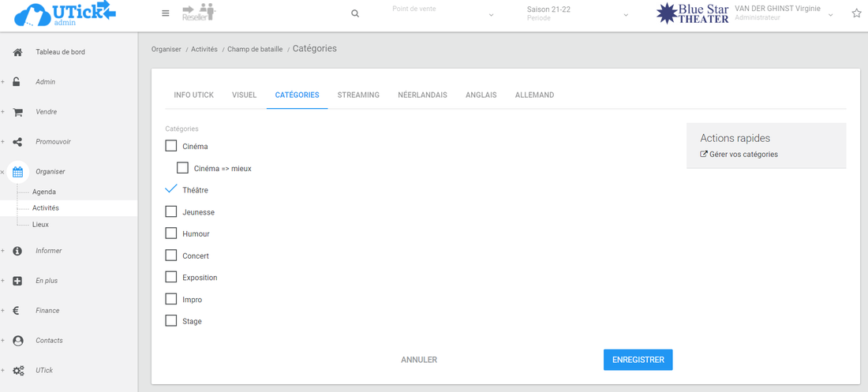
Task: Click the Reseller icon in header
Action: (x=198, y=13)
